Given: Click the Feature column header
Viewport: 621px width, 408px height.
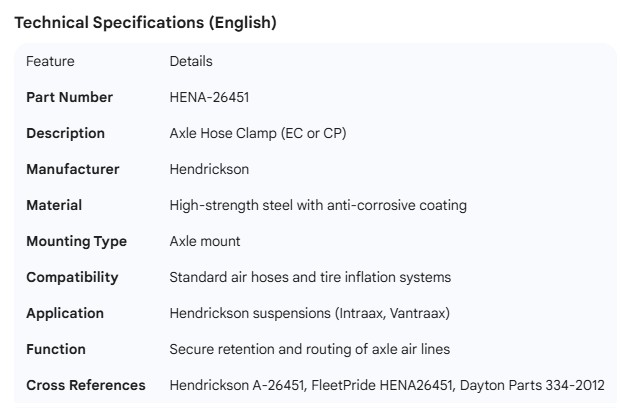Looking at the screenshot, I should pyautogui.click(x=50, y=61).
